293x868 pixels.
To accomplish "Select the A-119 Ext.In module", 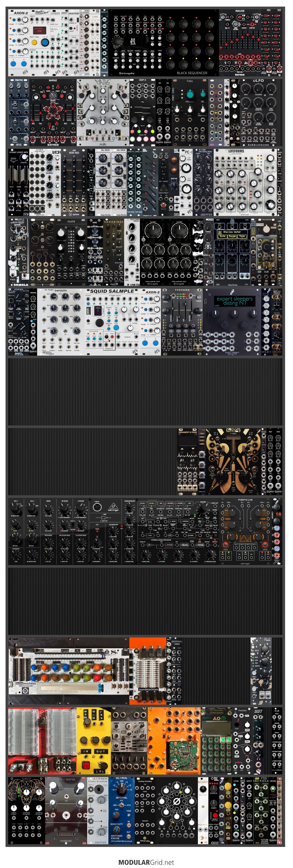I will pos(98,810).
